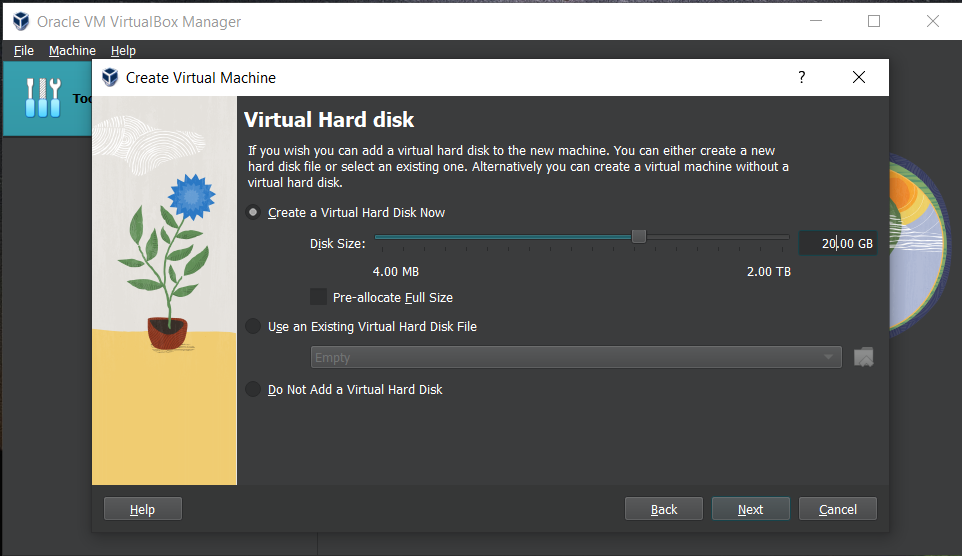
Task: Open the Machine menu
Action: pyautogui.click(x=72, y=50)
